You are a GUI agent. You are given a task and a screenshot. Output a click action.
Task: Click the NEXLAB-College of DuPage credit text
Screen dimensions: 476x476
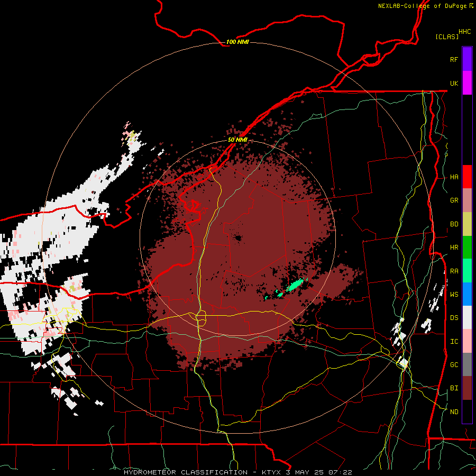tap(422, 6)
